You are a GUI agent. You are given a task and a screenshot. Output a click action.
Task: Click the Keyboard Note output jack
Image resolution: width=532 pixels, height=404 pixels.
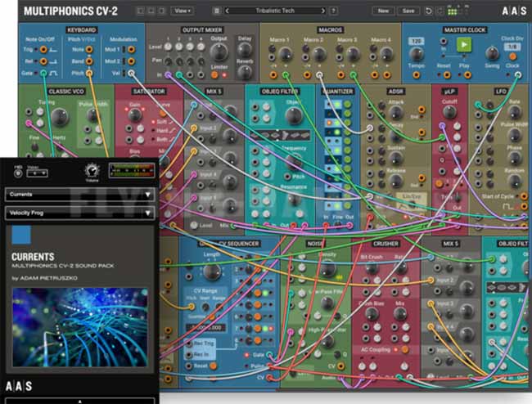pos(89,50)
